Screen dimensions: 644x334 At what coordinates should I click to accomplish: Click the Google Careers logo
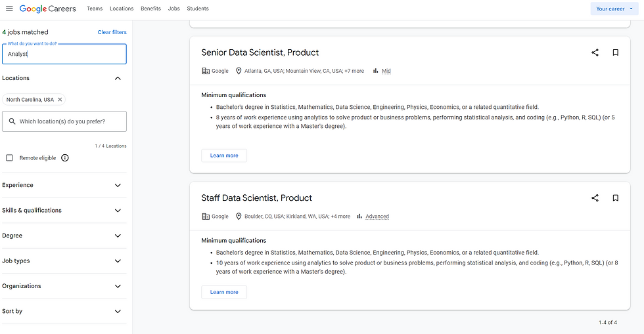click(x=47, y=9)
